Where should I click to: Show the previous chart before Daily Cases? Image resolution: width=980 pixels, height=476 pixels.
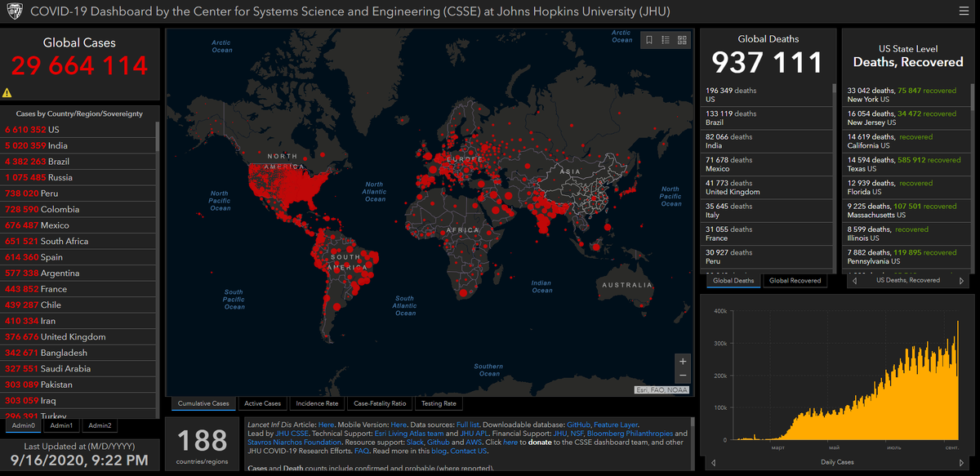click(711, 463)
